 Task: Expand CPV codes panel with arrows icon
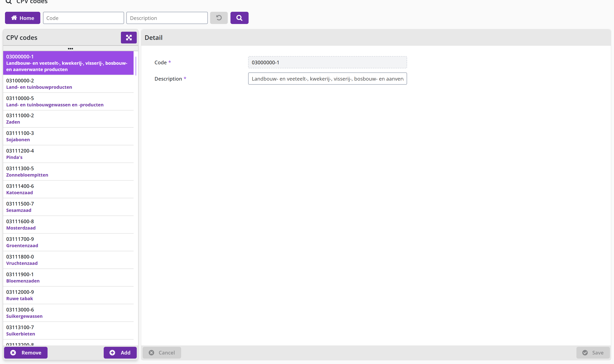point(129,38)
